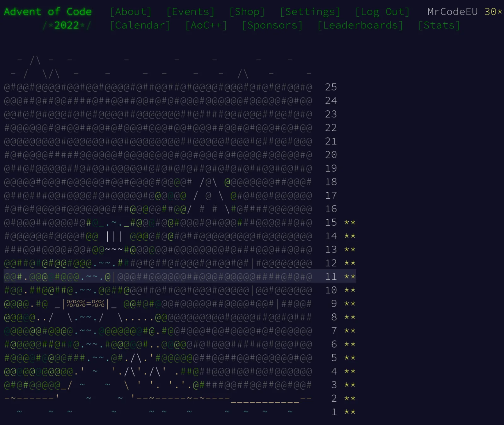Image resolution: width=504 pixels, height=425 pixels.
Task: Click the gold stars beside day 9
Action: [x=350, y=304]
